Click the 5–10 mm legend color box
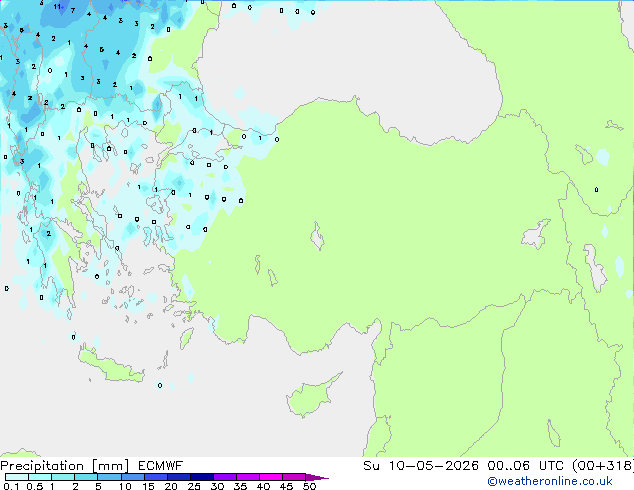 109,477
